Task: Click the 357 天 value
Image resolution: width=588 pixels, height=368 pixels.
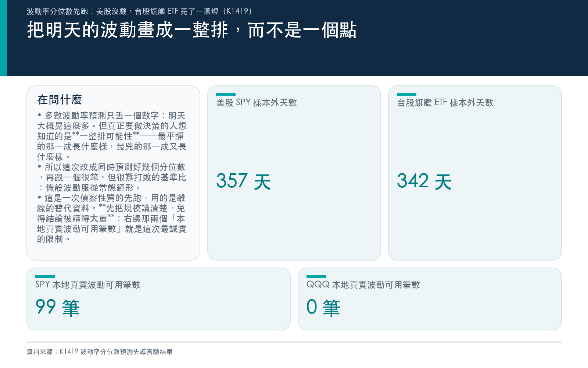Action: point(243,181)
